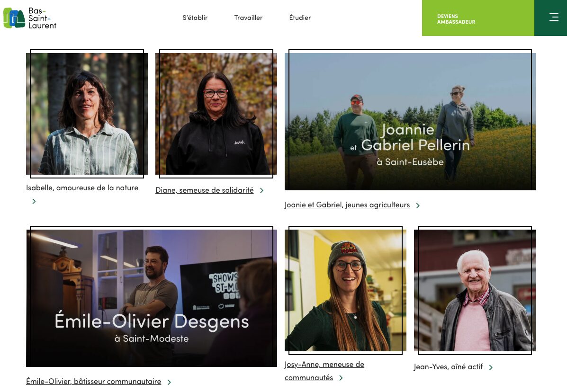Click the chevron beside Jean-Yves's link
This screenshot has height=392, width=567.
[x=491, y=367]
